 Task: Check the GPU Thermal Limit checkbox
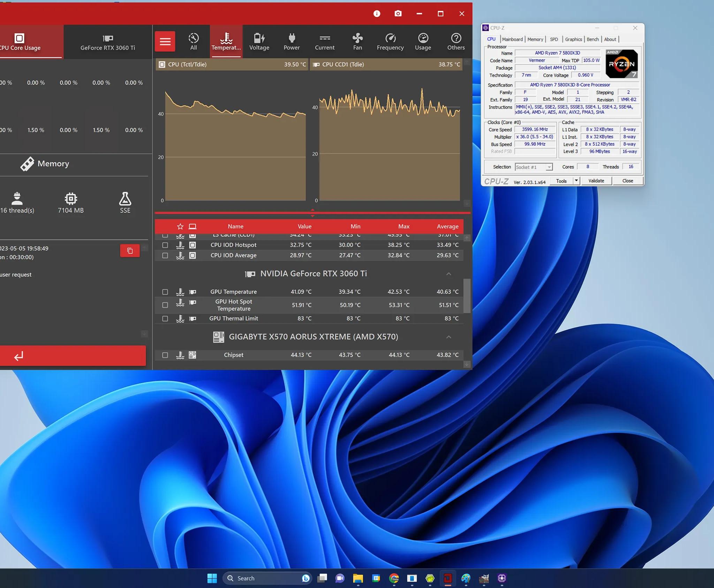[x=165, y=319]
